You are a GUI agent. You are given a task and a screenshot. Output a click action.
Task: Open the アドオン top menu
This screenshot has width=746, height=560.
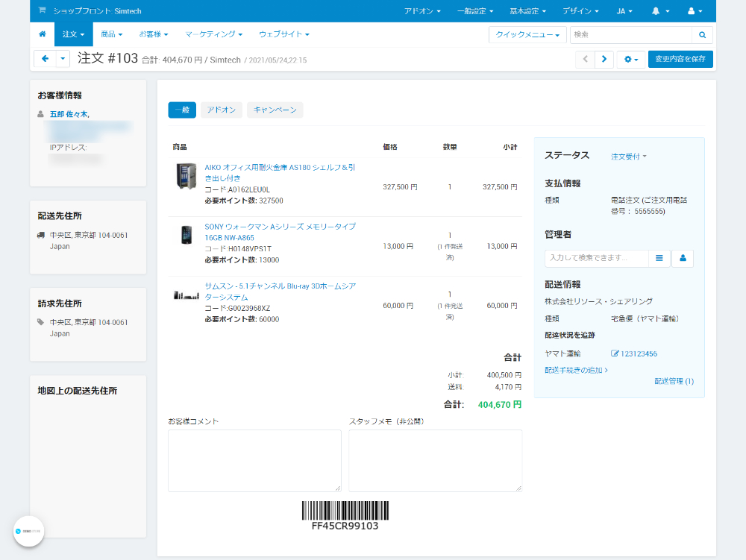coord(422,11)
